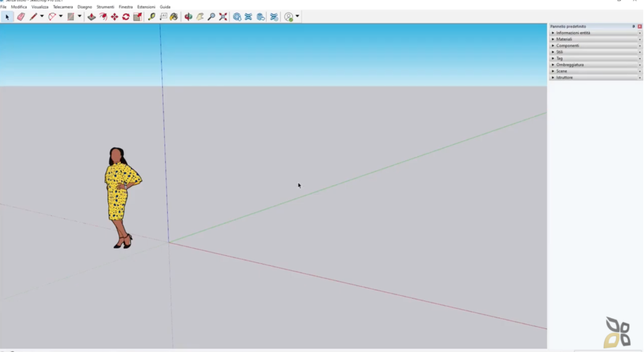Click the Zoom Extents tool
Viewport: 644px width, 352px height.
point(223,17)
